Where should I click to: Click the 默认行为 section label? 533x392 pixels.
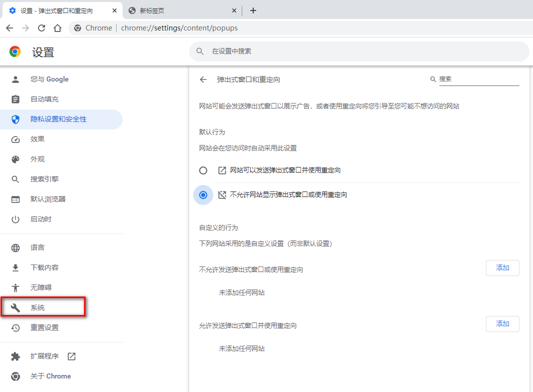point(212,132)
